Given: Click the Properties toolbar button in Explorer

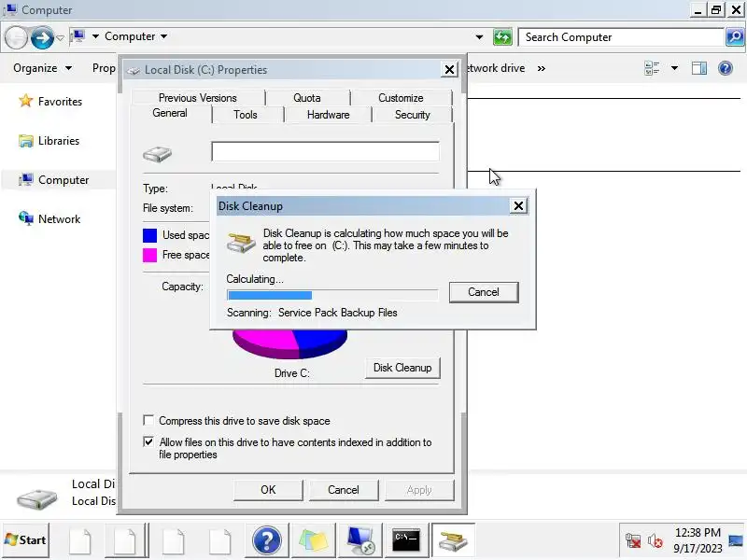Looking at the screenshot, I should coord(104,68).
